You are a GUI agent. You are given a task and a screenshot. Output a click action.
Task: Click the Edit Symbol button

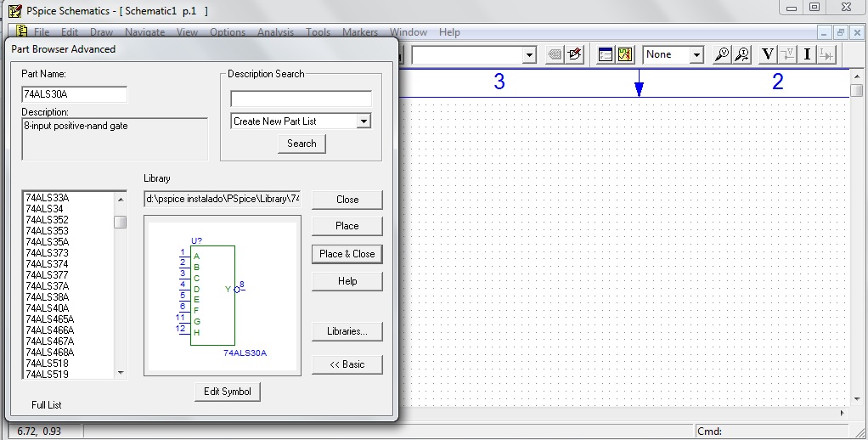[228, 392]
